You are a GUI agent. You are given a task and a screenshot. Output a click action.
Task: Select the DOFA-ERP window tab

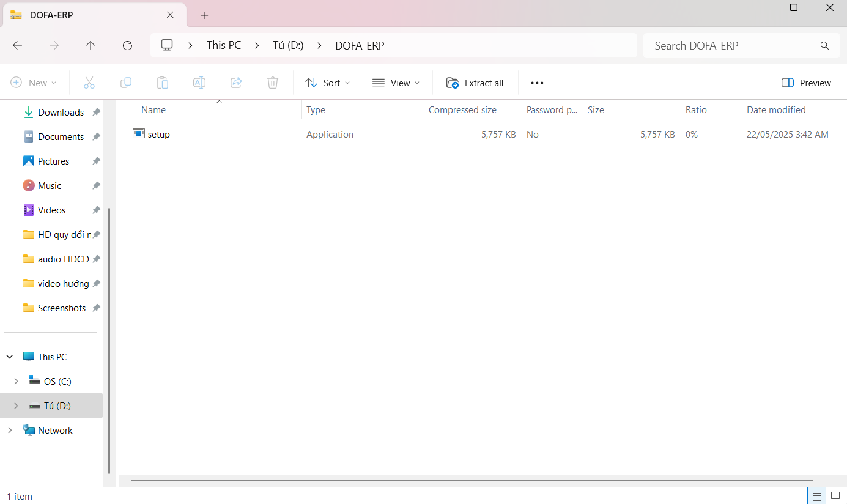click(94, 15)
